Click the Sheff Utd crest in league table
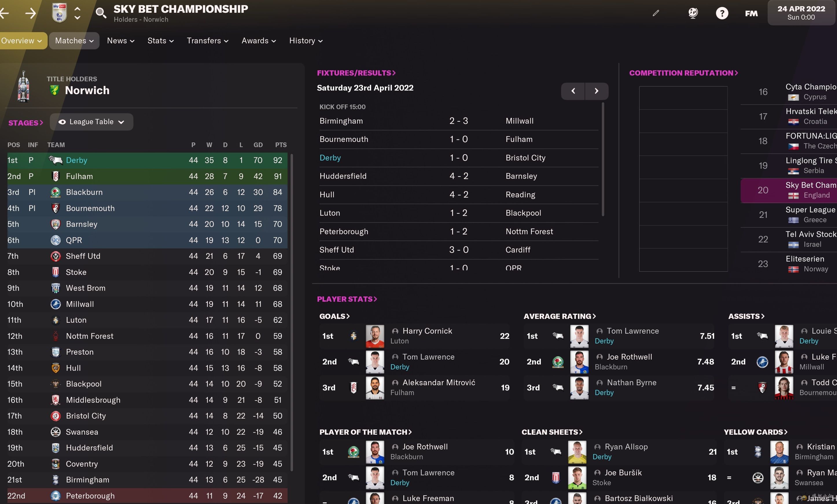 pos(56,256)
